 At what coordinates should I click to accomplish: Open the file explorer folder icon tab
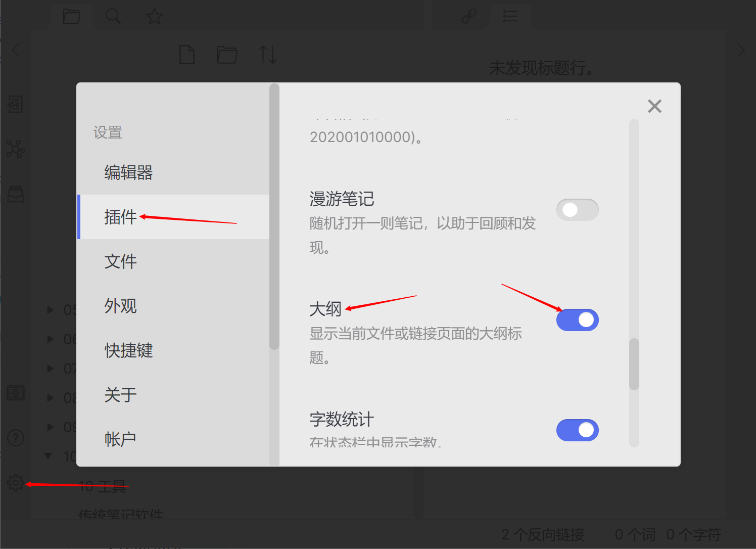click(71, 17)
